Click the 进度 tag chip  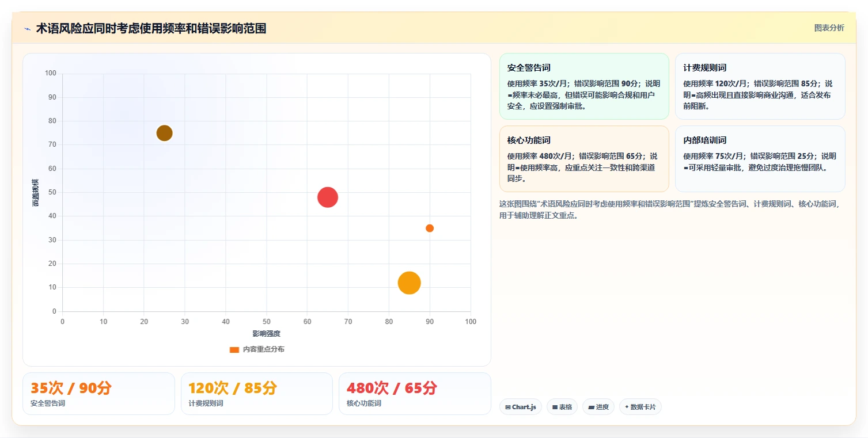[x=598, y=407]
